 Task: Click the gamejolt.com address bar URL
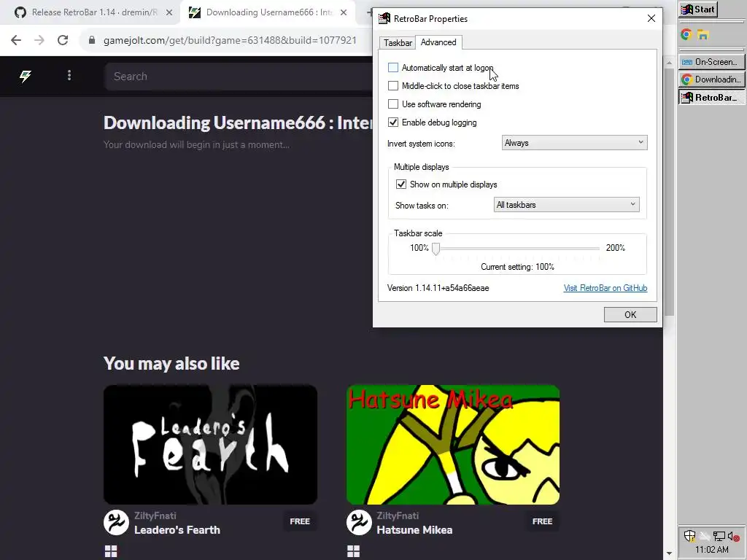click(230, 40)
